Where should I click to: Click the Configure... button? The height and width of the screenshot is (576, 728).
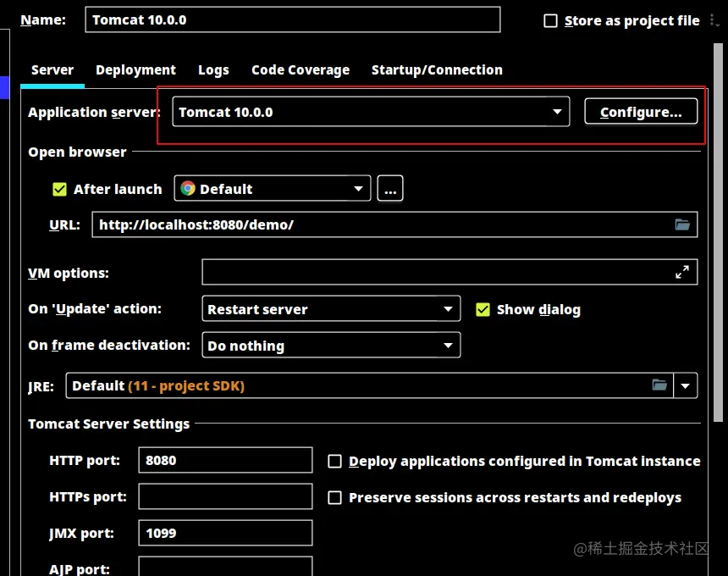[x=641, y=112]
